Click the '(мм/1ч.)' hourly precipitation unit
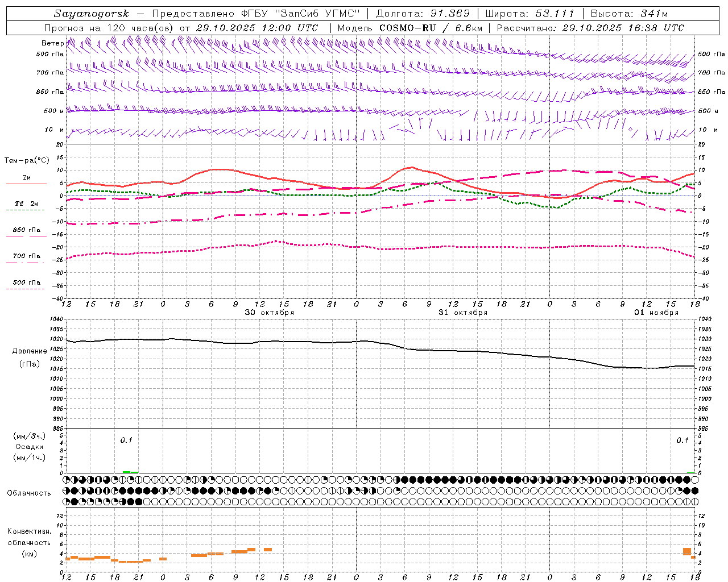The width and height of the screenshot is (728, 582). [30, 458]
